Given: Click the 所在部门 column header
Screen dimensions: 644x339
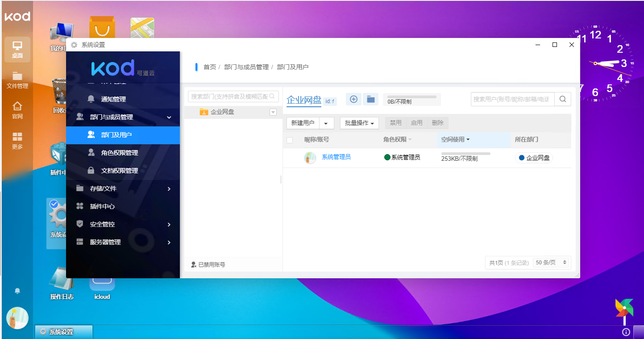Looking at the screenshot, I should [x=527, y=140].
